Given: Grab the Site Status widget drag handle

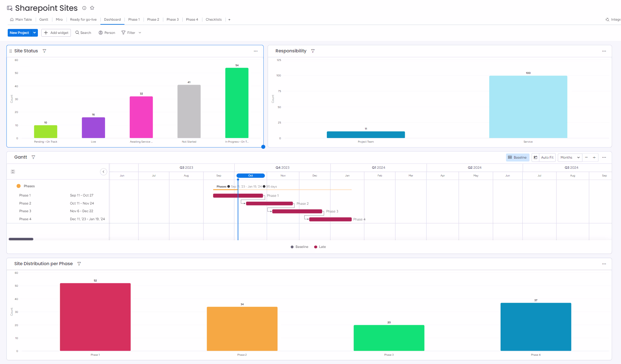Looking at the screenshot, I should 10,51.
